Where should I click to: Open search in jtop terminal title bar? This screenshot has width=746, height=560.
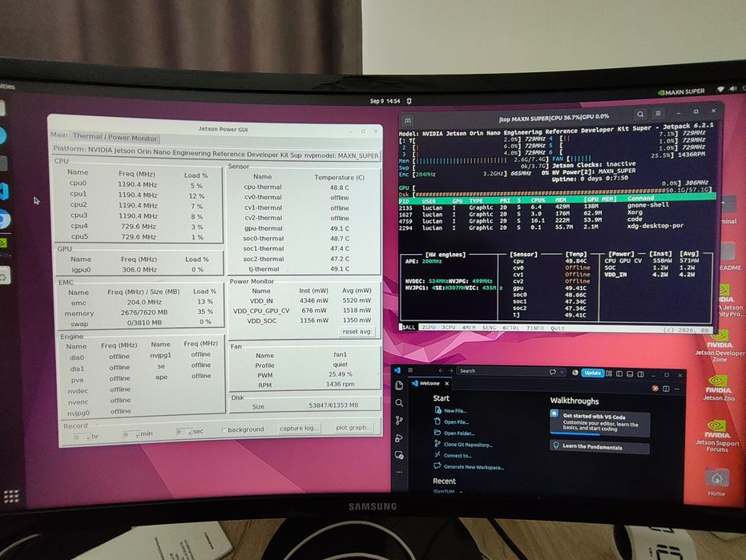click(640, 115)
